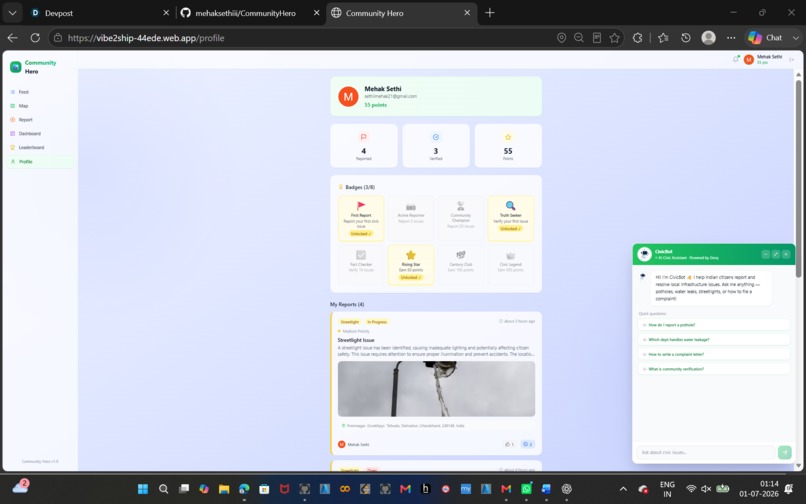Open a new browser tab
The image size is (806, 504).
(490, 13)
